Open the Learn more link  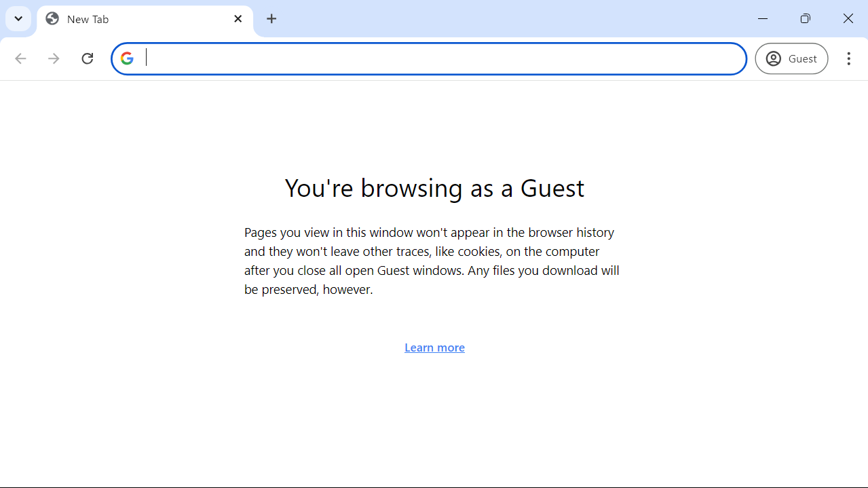point(434,347)
